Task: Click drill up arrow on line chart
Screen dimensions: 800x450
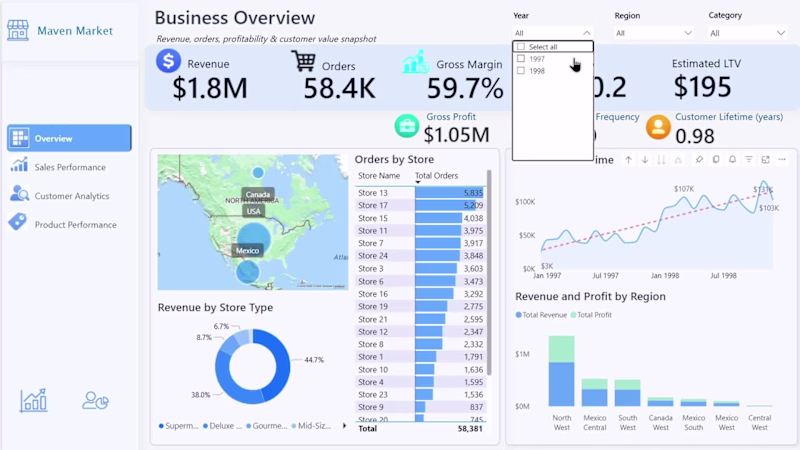Action: pyautogui.click(x=629, y=160)
